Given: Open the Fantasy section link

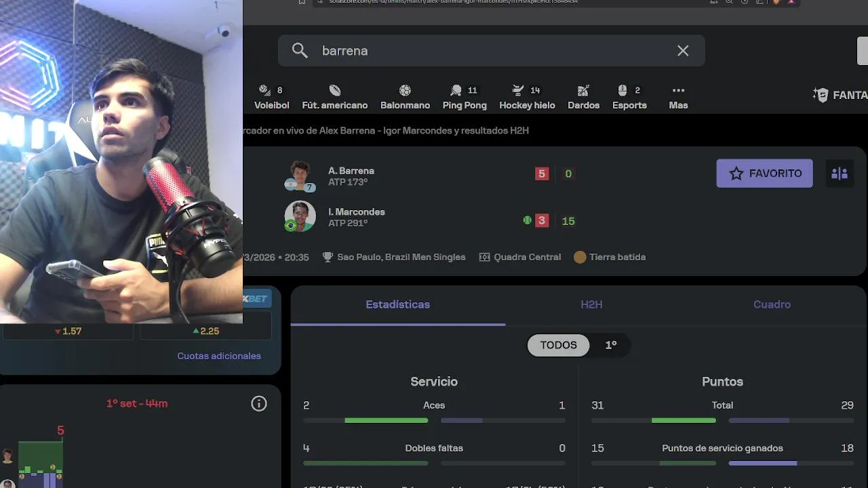Looking at the screenshot, I should [x=841, y=95].
